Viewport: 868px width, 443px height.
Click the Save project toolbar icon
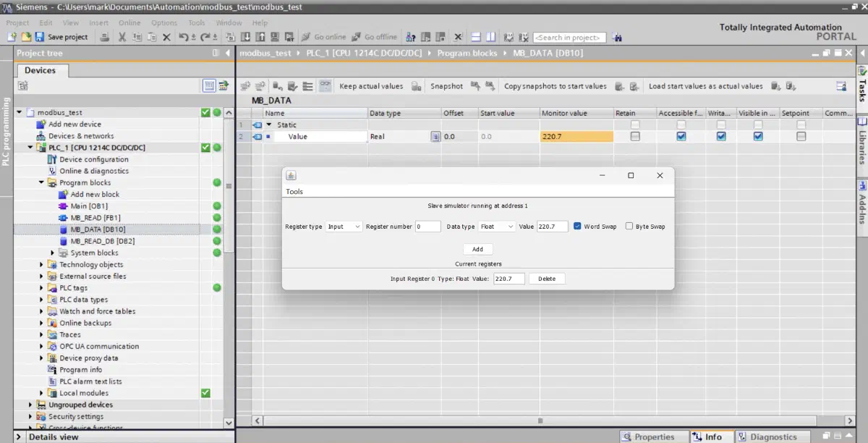click(x=39, y=37)
